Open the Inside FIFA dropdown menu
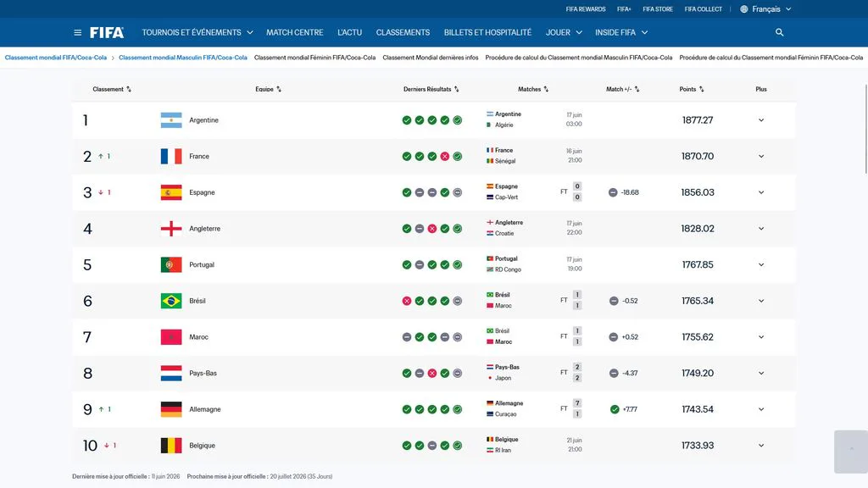 click(621, 33)
